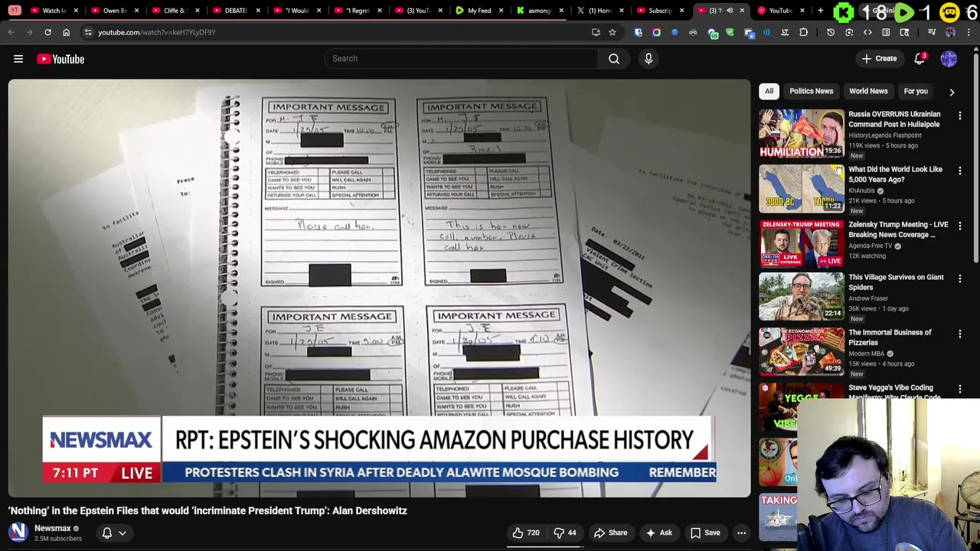Open the site info icon in address bar
980x551 pixels.
coord(88,32)
